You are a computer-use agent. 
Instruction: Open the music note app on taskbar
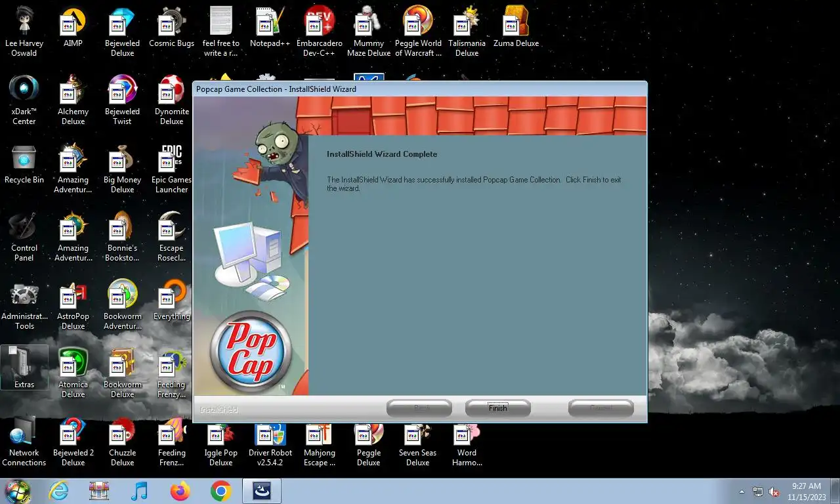coord(139,491)
